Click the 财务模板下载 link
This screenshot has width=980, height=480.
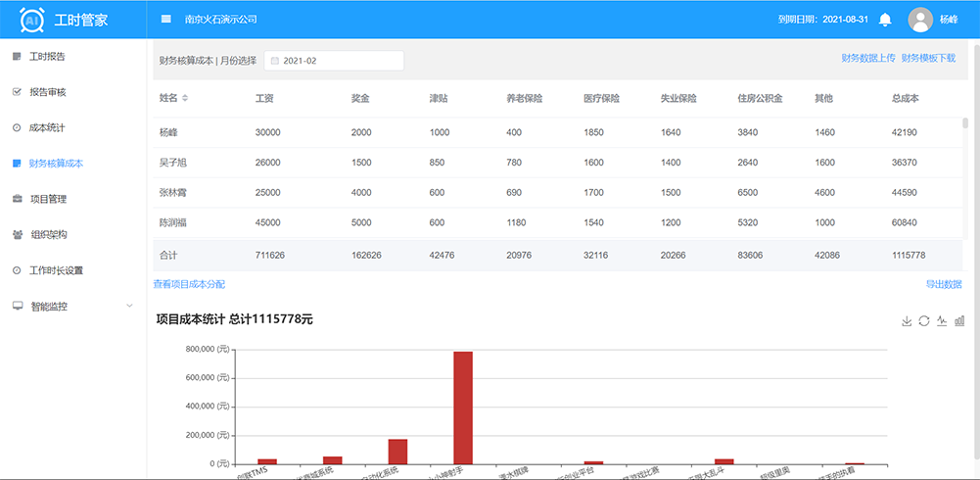click(x=928, y=59)
